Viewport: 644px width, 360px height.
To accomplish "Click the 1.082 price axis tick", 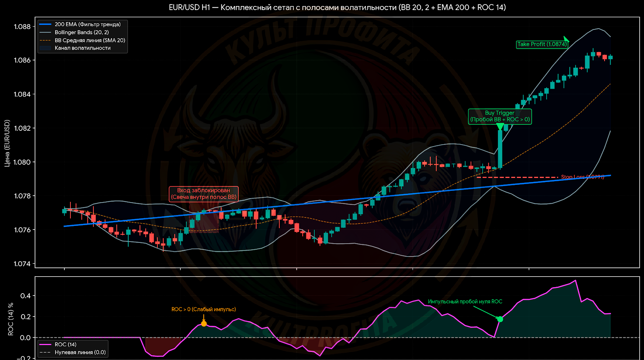I will (22, 128).
